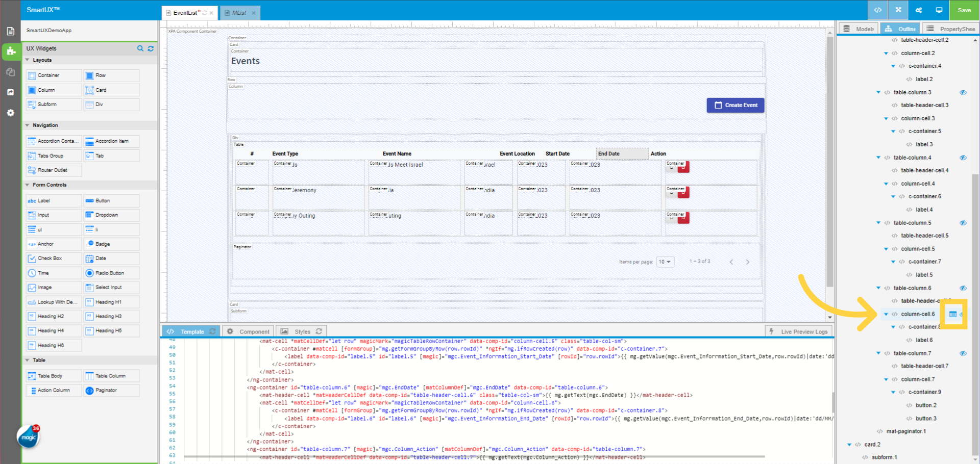Click the Live Preview Logs button
The width and height of the screenshot is (980, 464).
(x=798, y=331)
